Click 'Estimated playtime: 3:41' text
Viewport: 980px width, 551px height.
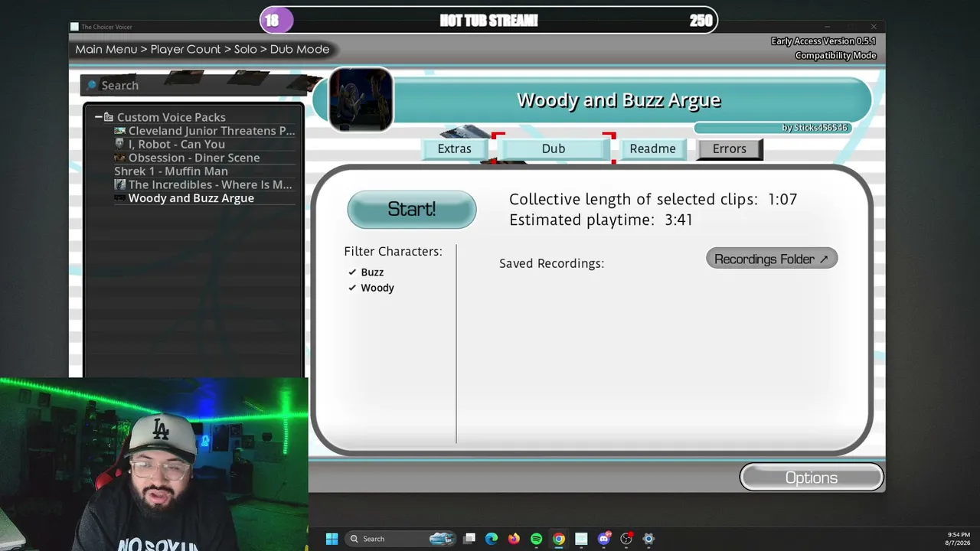coord(601,220)
